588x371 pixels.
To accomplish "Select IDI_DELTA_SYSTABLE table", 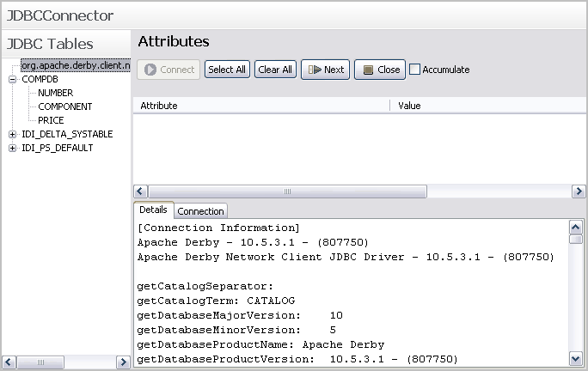I will (x=67, y=134).
